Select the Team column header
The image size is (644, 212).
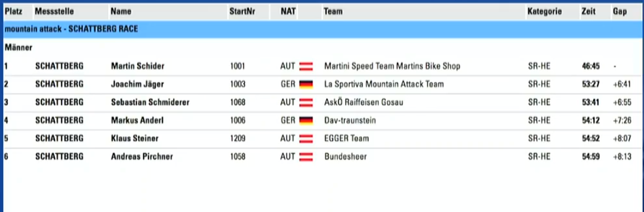[333, 12]
